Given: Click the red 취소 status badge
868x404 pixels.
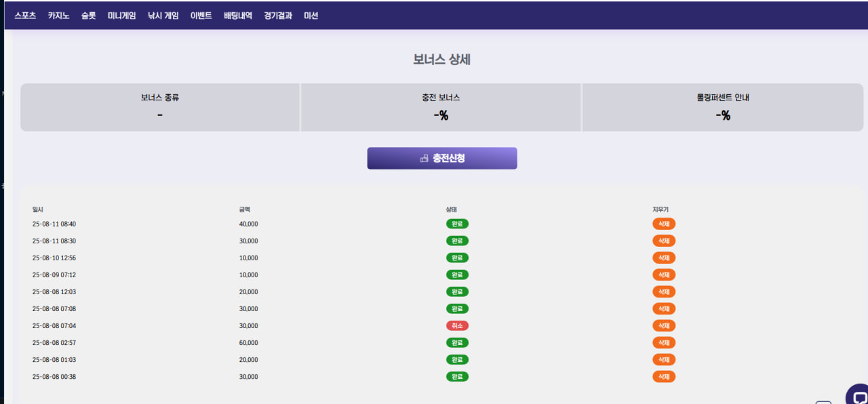Looking at the screenshot, I should (457, 325).
